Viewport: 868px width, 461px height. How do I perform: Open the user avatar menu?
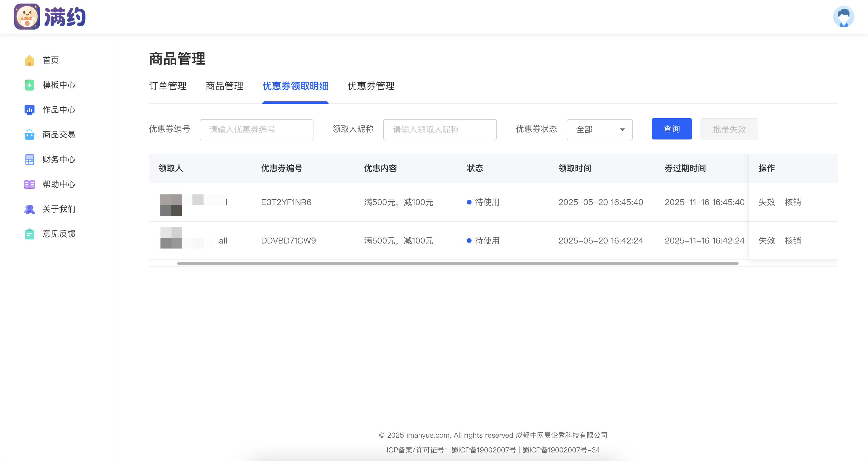pyautogui.click(x=843, y=17)
